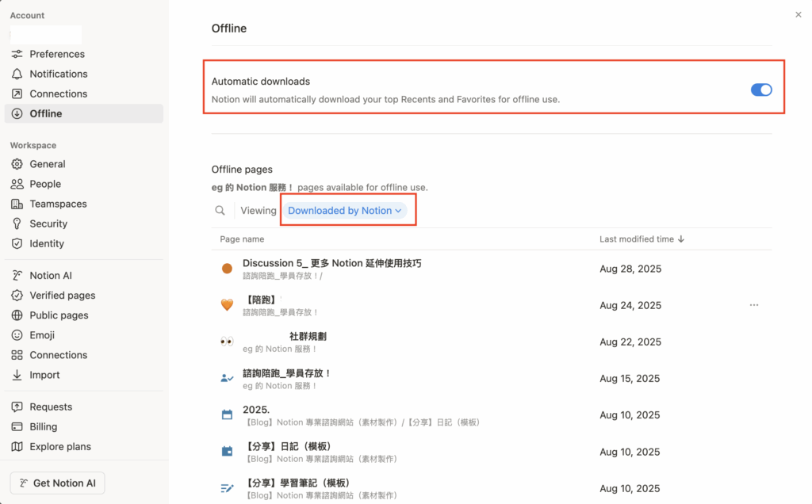Go to Teamspaces settings

[58, 204]
